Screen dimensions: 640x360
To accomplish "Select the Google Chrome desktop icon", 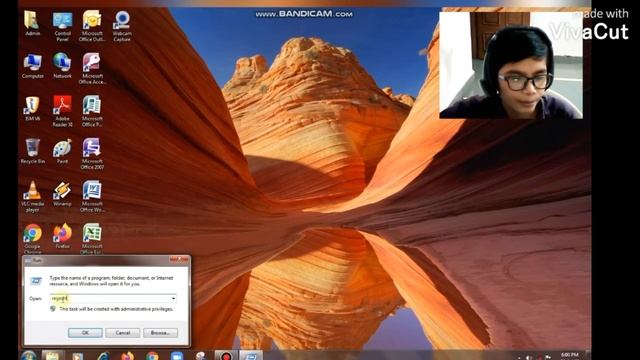I will coord(32,239).
